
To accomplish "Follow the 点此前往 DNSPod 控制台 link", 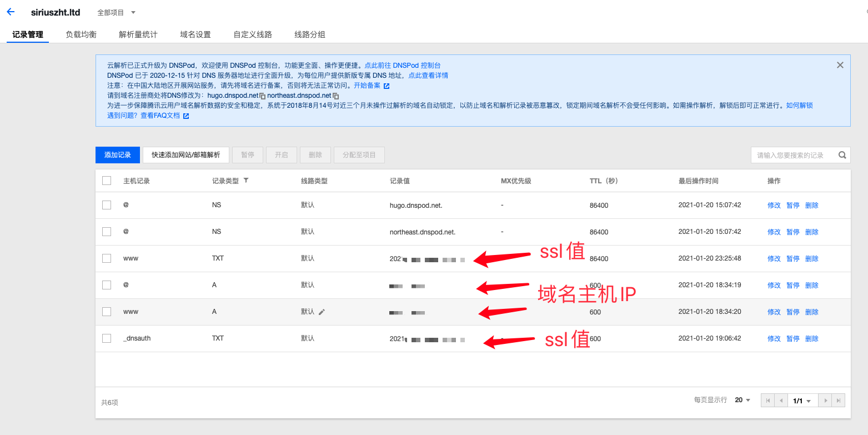I will coord(403,66).
